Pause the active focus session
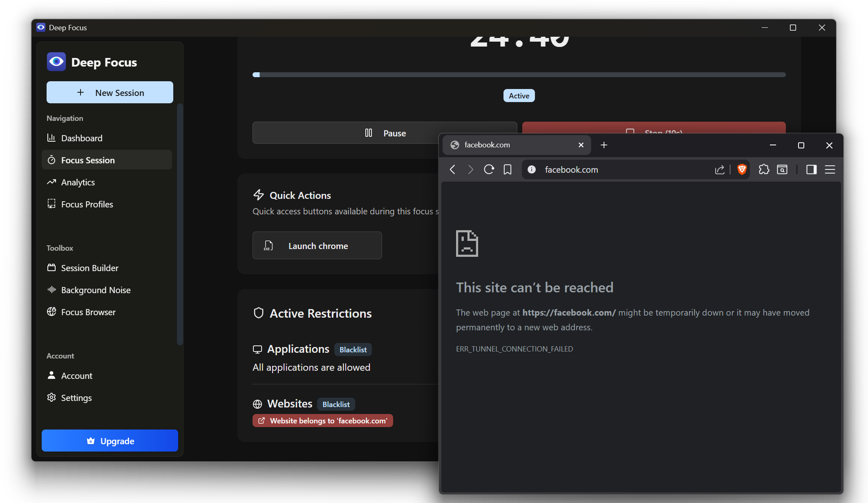This screenshot has width=868, height=503. pyautogui.click(x=345, y=133)
